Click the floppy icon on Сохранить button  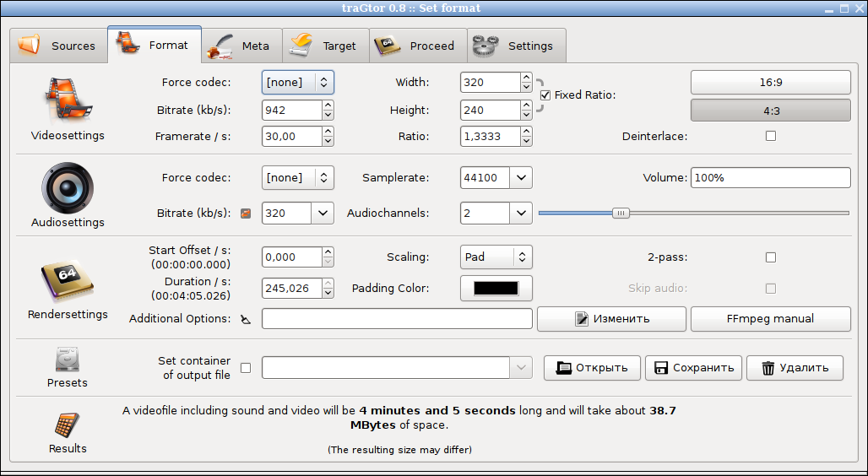tap(661, 367)
